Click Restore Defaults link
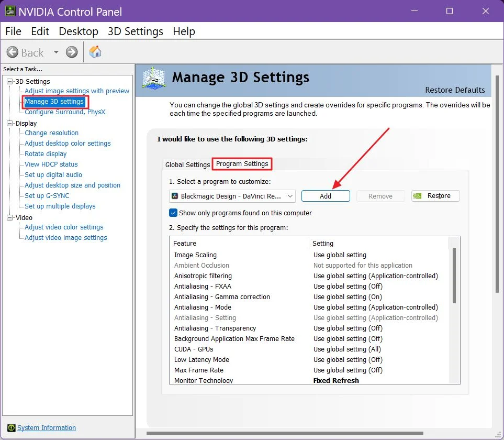 coord(455,90)
